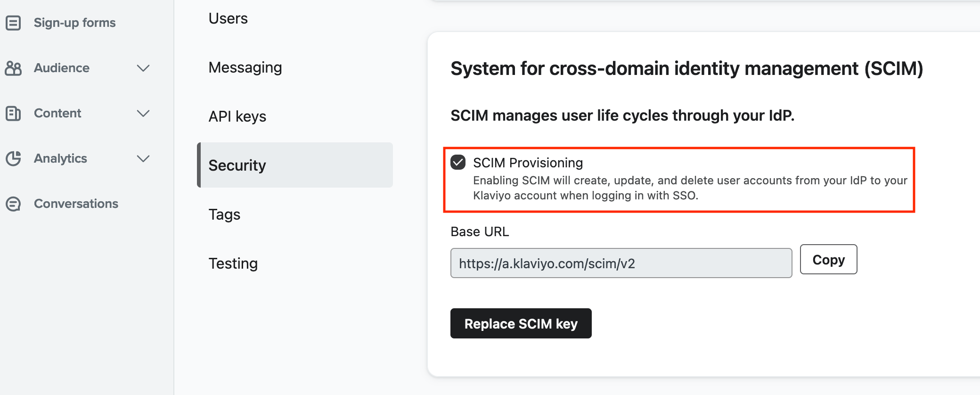
Task: Uncheck the SCIM Provisioning checkbox
Action: [458, 162]
